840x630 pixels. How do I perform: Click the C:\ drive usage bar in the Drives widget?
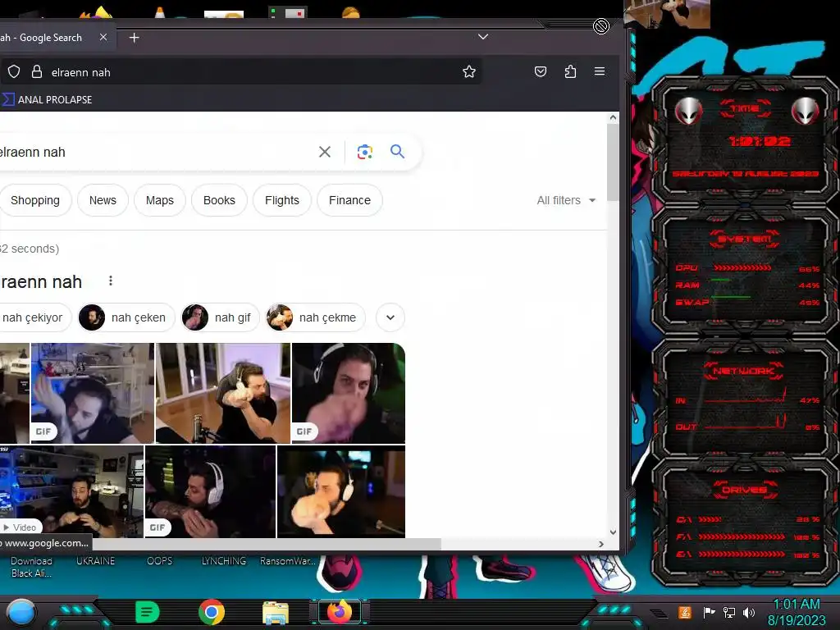coord(710,519)
